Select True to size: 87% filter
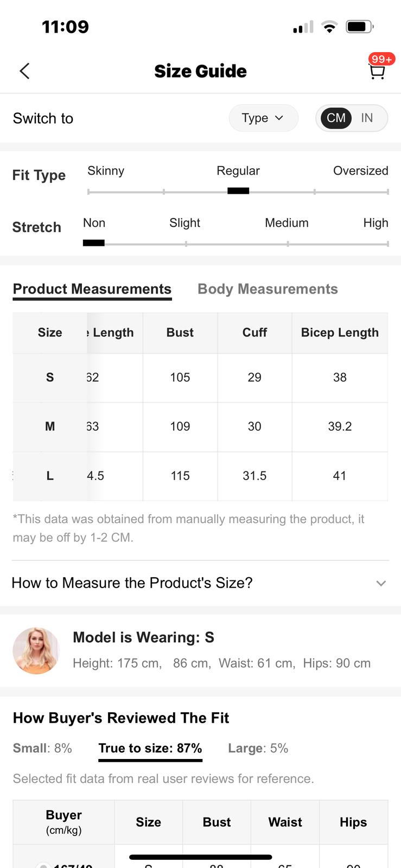 pyautogui.click(x=150, y=748)
